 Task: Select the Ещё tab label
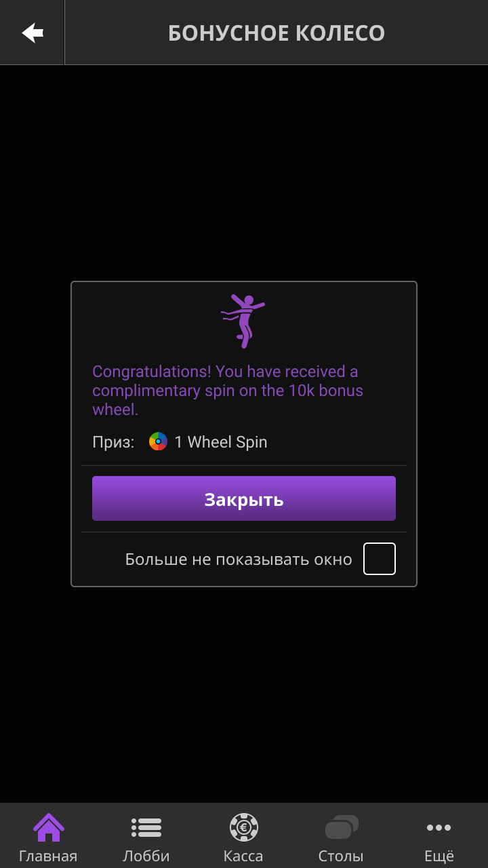tap(439, 856)
